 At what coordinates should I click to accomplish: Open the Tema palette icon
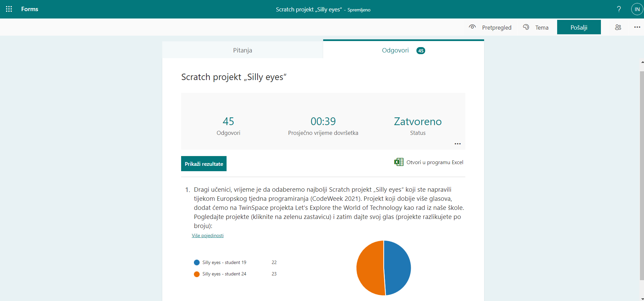(526, 27)
